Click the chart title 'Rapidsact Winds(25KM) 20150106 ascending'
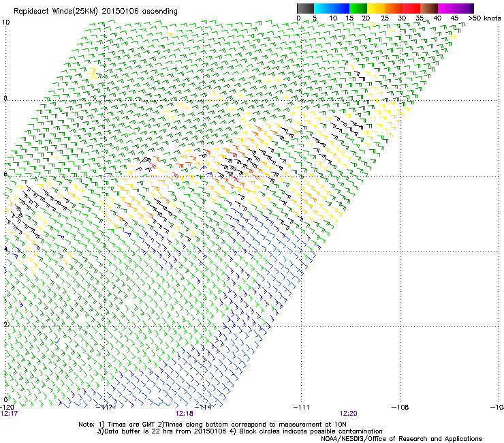The width and height of the screenshot is (504, 443). click(95, 12)
